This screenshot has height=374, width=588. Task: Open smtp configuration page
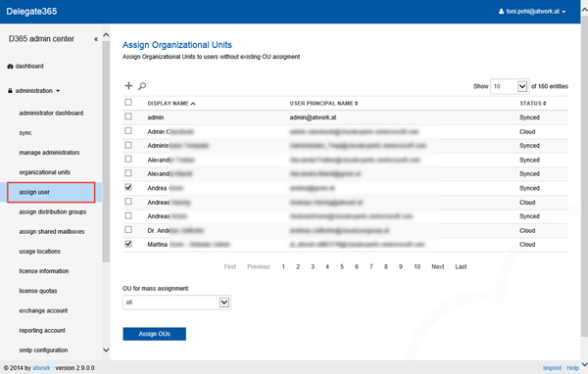tap(43, 351)
